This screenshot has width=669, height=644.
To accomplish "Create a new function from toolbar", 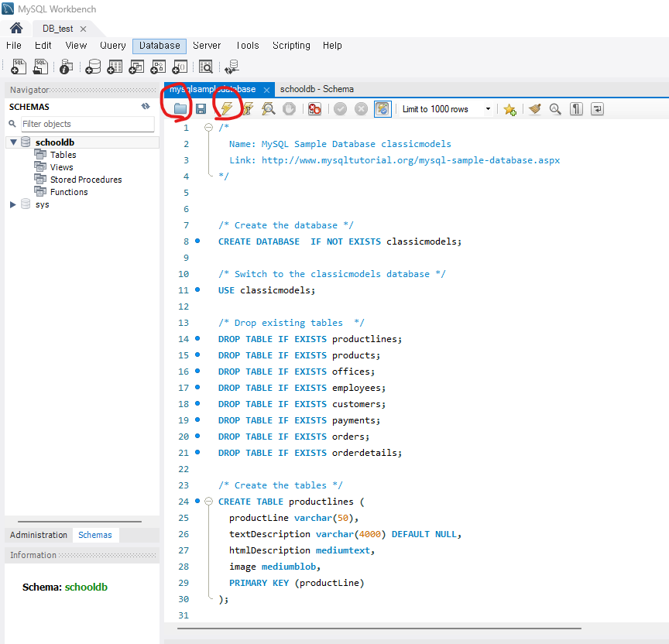I will (180, 67).
